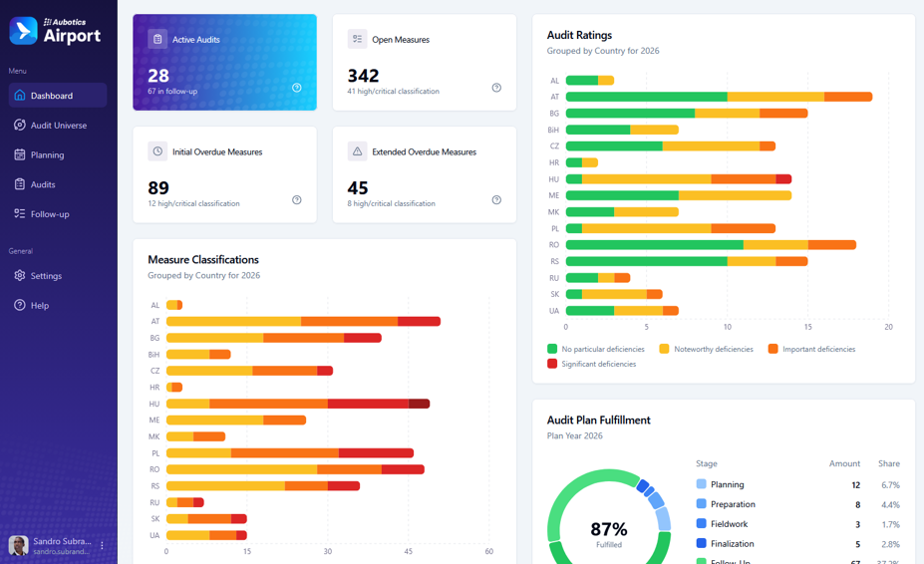The image size is (924, 564).
Task: Click the 87% Fulfilled donut center
Action: 609,533
